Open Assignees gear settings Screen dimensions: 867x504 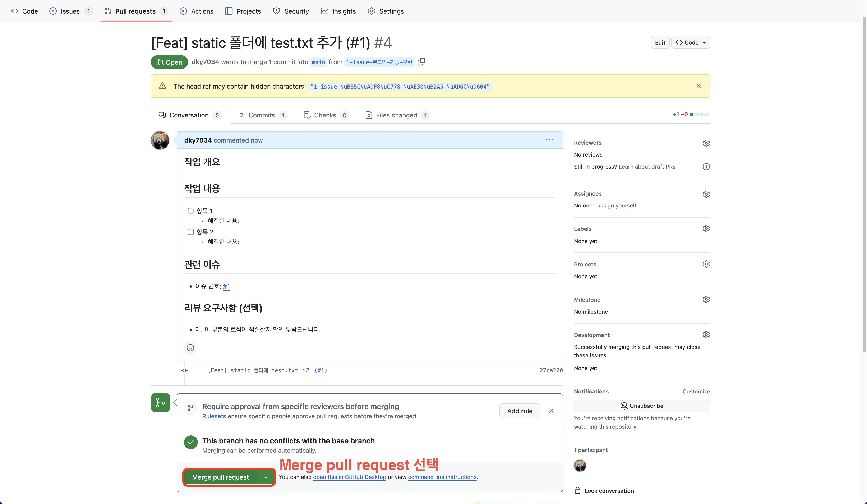706,194
